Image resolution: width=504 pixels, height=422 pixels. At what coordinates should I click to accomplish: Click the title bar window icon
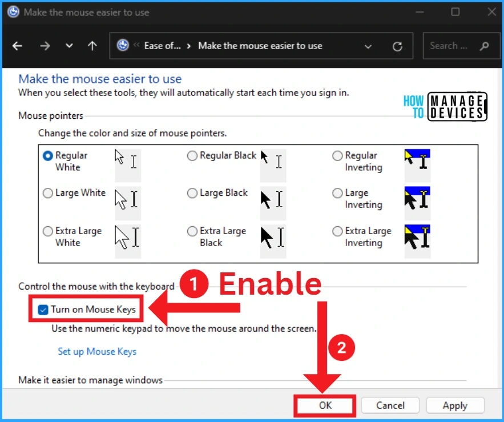13,12
